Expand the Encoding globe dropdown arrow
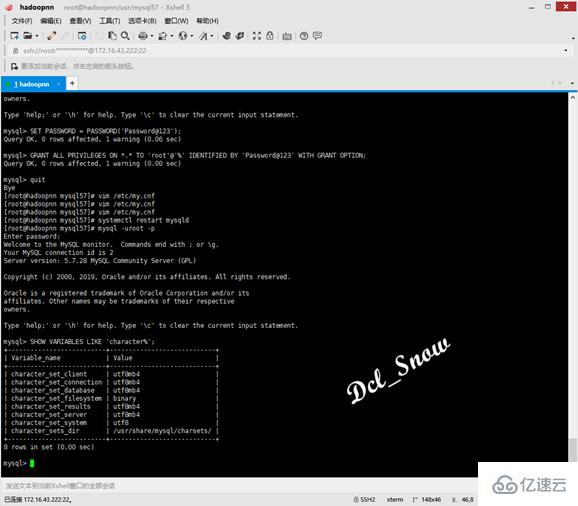This screenshot has height=506, width=578. [192, 36]
